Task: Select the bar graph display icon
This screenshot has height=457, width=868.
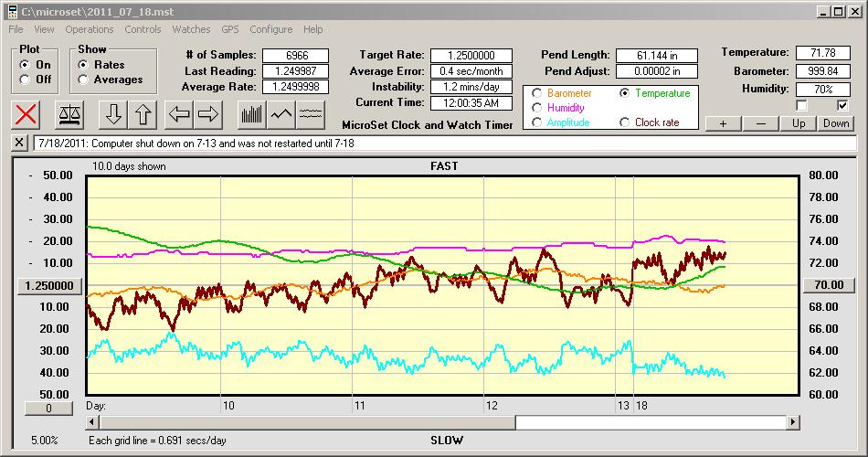Action: click(252, 114)
